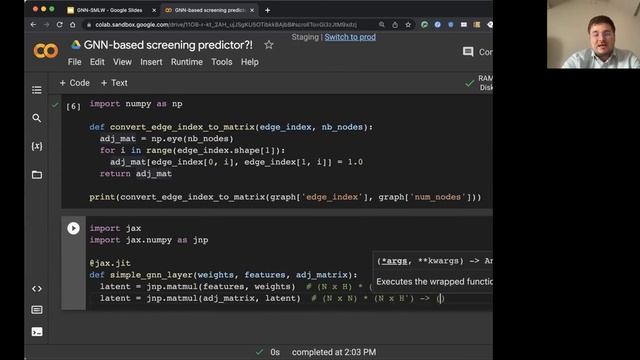Open the variables {x} panel icon
Viewport: 640px width, 360px height.
click(37, 146)
